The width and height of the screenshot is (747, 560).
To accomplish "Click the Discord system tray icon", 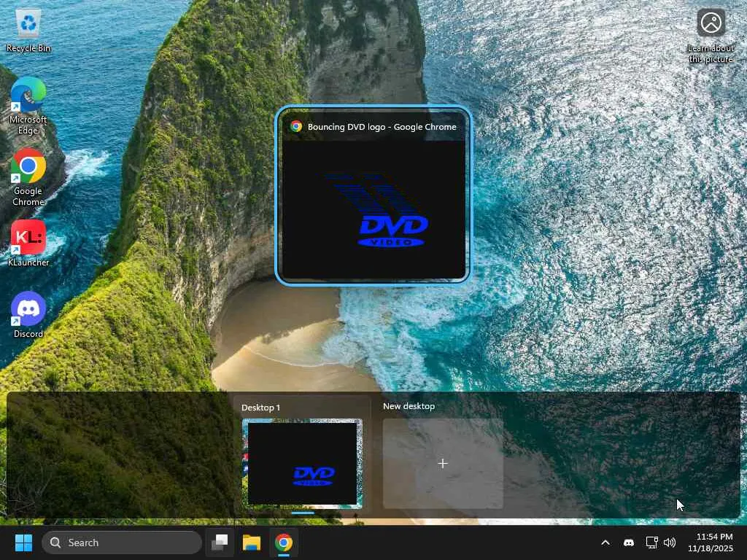I will coord(628,542).
